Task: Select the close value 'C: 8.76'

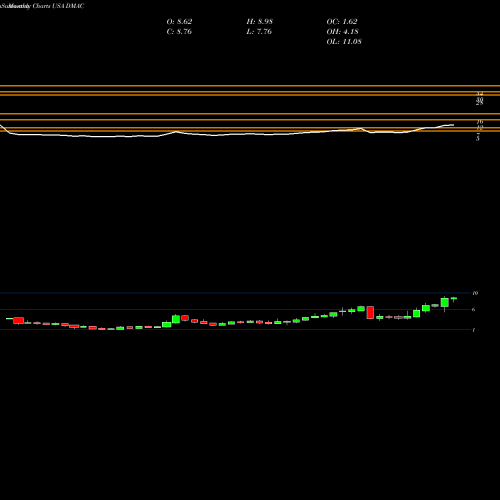Action: [179, 31]
